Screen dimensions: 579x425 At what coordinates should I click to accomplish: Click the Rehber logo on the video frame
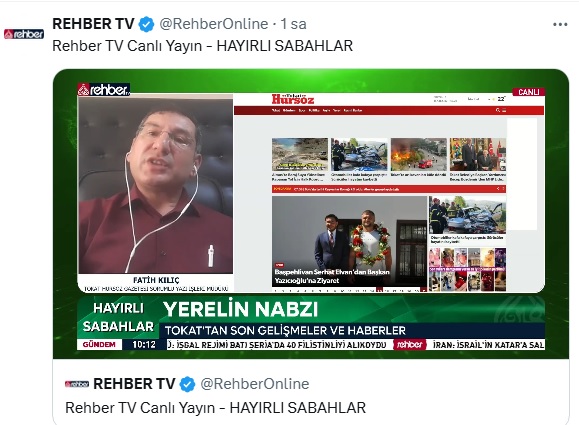click(103, 89)
